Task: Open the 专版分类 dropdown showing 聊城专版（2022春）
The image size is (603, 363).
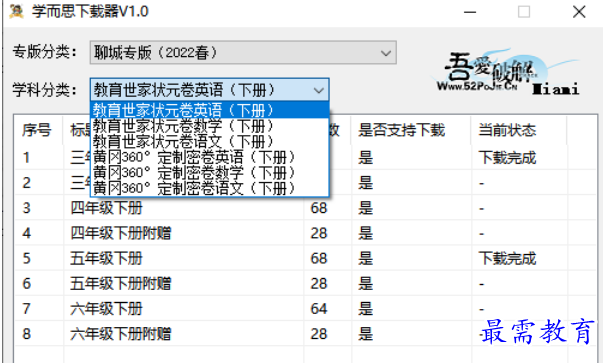Action: [x=243, y=52]
